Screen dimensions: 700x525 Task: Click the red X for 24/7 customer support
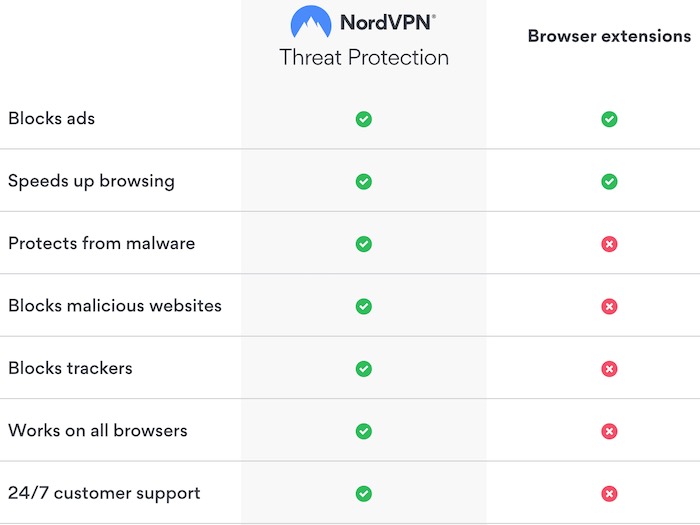(x=609, y=494)
